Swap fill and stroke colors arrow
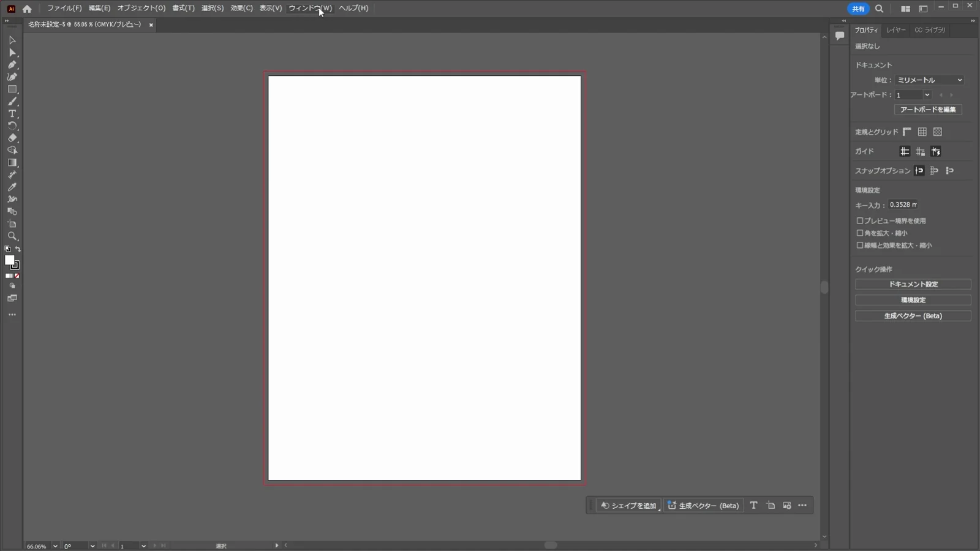 [18, 249]
